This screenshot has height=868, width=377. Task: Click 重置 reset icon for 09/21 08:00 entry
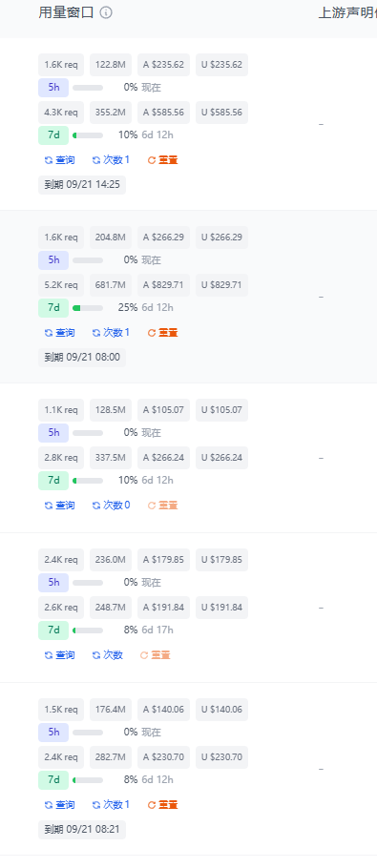click(x=152, y=333)
